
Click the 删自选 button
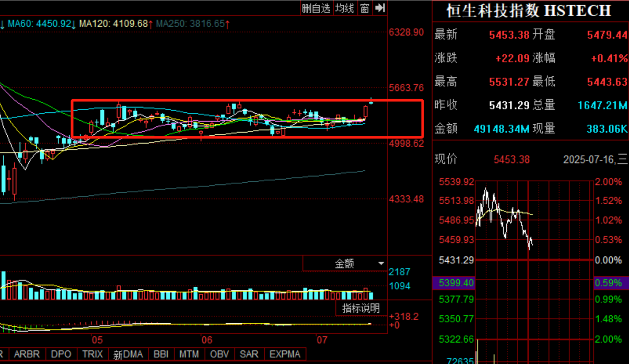317,8
